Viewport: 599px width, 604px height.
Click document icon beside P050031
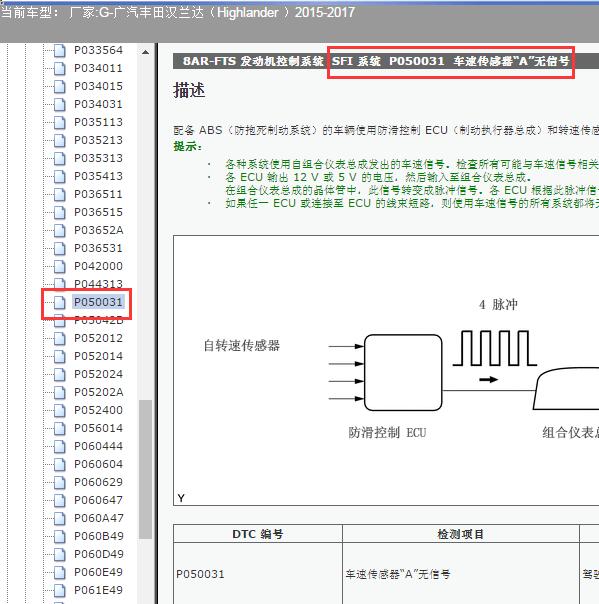click(60, 302)
